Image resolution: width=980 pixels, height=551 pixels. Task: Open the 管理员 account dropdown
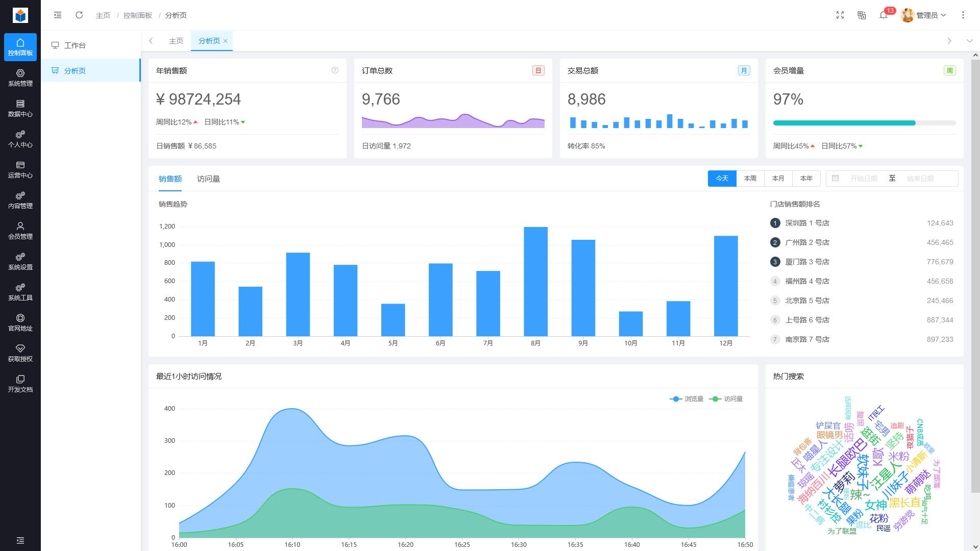tap(924, 15)
